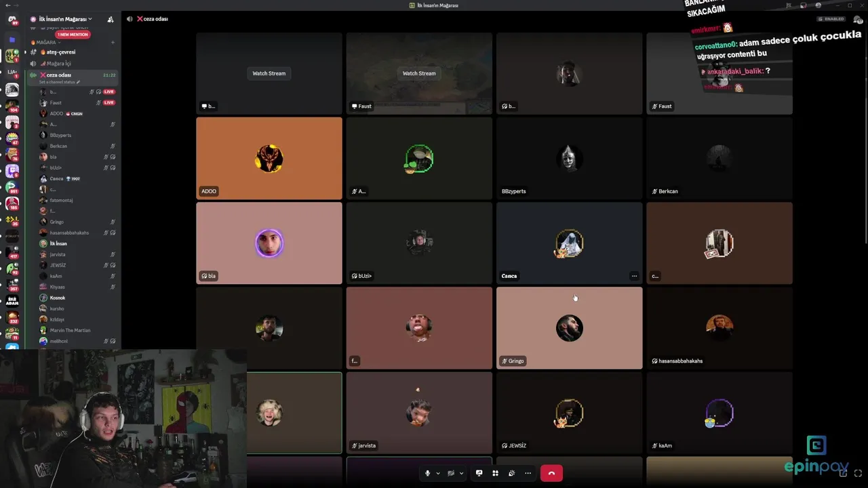This screenshot has height=488, width=868.
Task: Pop out the call window
Action: (843, 473)
